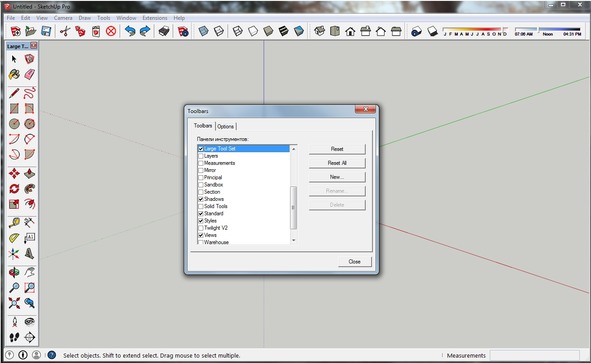Click the Zoom Extents tool
591x363 pixels.
pos(14,303)
